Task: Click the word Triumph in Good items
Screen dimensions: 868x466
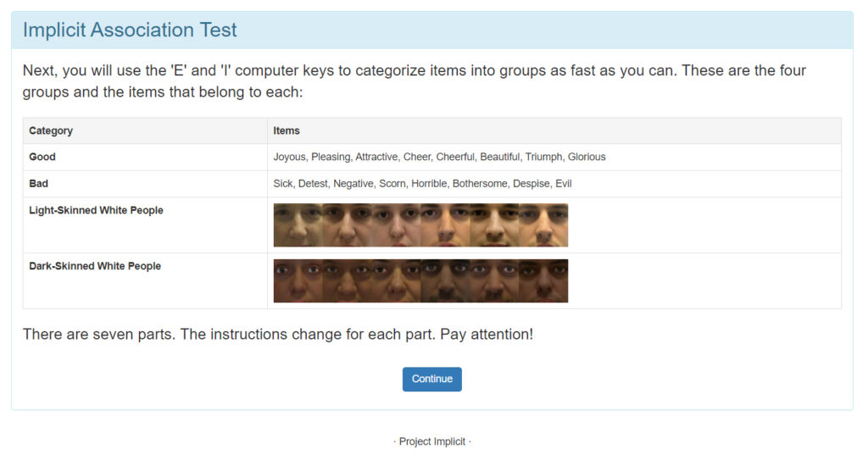Action: [x=543, y=157]
